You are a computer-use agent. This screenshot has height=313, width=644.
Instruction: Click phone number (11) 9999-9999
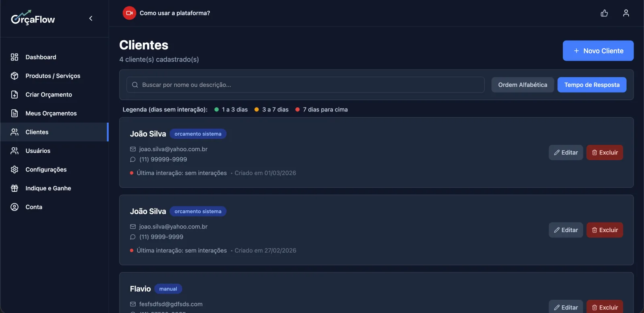[161, 237]
